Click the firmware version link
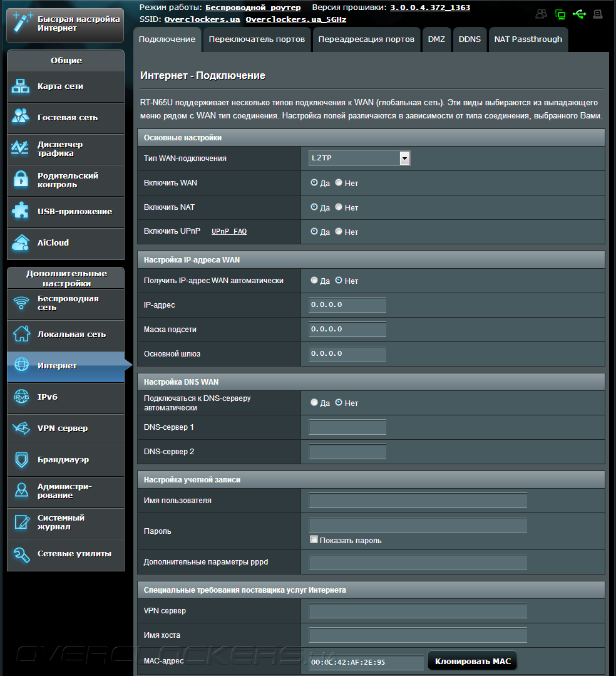The image size is (616, 676). point(430,8)
